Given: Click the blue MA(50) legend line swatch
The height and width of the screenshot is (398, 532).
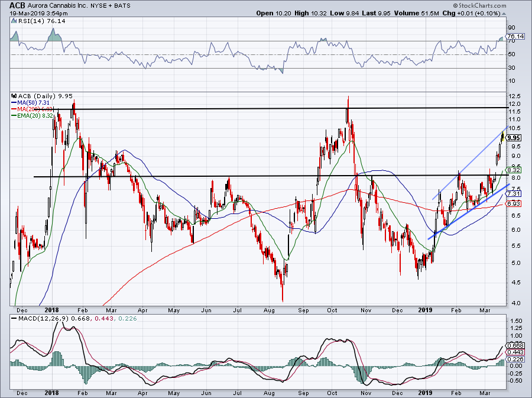Looking at the screenshot, I should [x=14, y=102].
